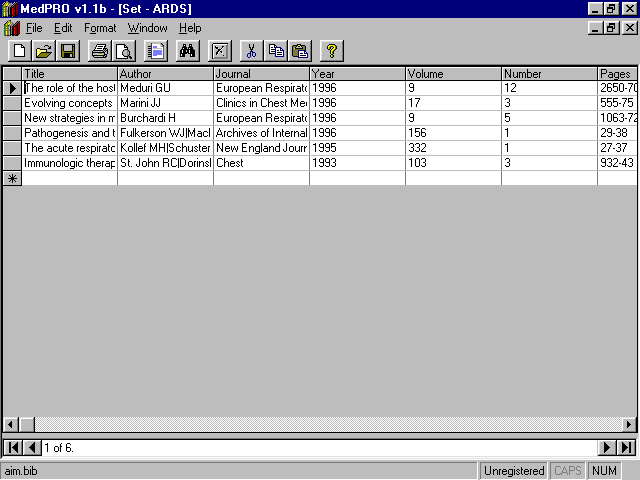Viewport: 640px width, 480px height.
Task: Go to the last record navigation button
Action: coord(626,448)
